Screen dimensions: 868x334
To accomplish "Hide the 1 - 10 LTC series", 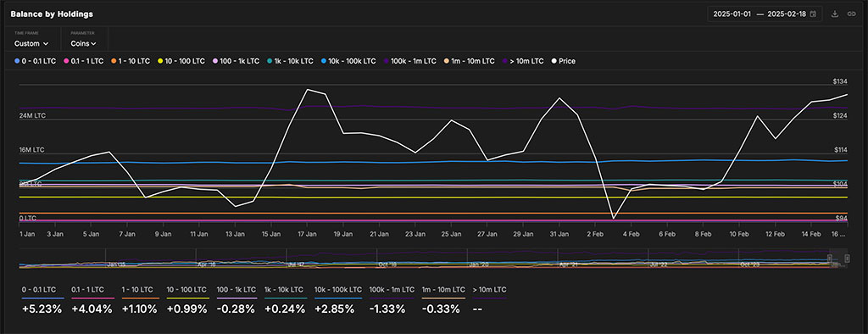I will (131, 61).
